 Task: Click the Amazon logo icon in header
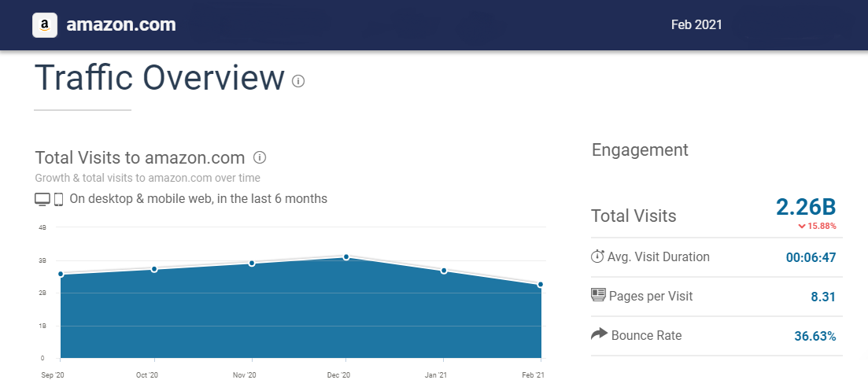tap(45, 25)
